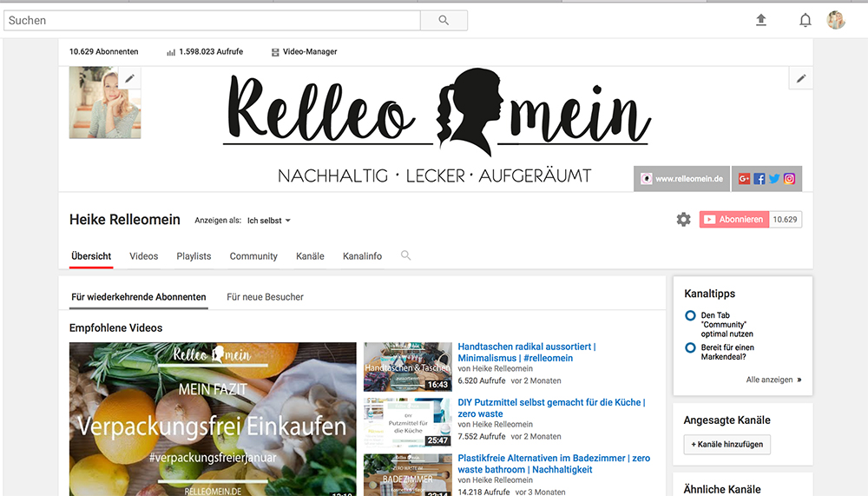Focus the Suchen search field
The image size is (868, 496).
click(x=212, y=21)
